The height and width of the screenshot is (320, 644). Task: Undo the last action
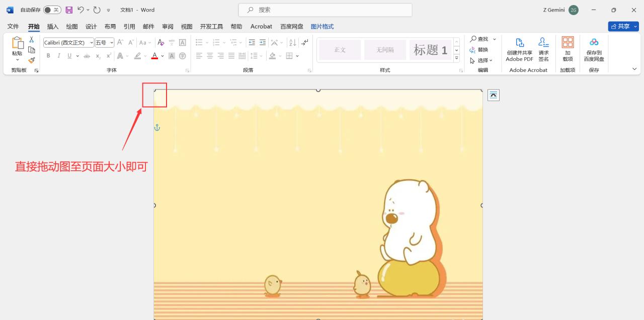(x=80, y=10)
